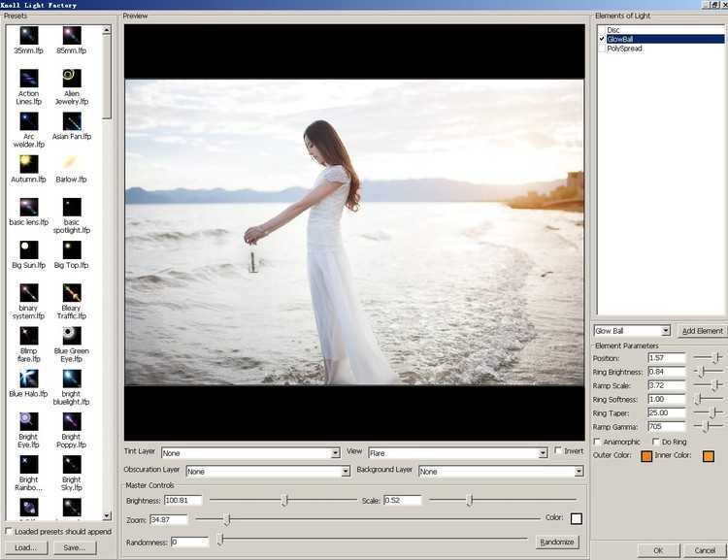
Task: Click the Randomness value field
Action: 190,542
